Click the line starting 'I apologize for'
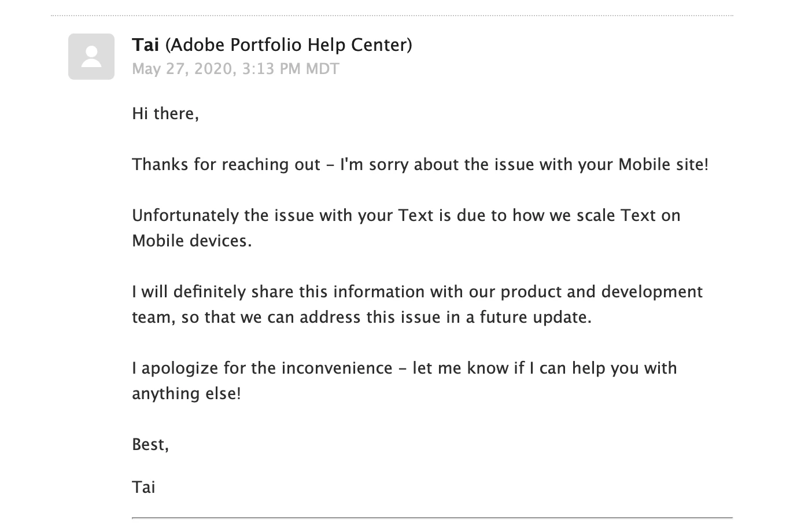The height and width of the screenshot is (531, 812). tap(404, 368)
